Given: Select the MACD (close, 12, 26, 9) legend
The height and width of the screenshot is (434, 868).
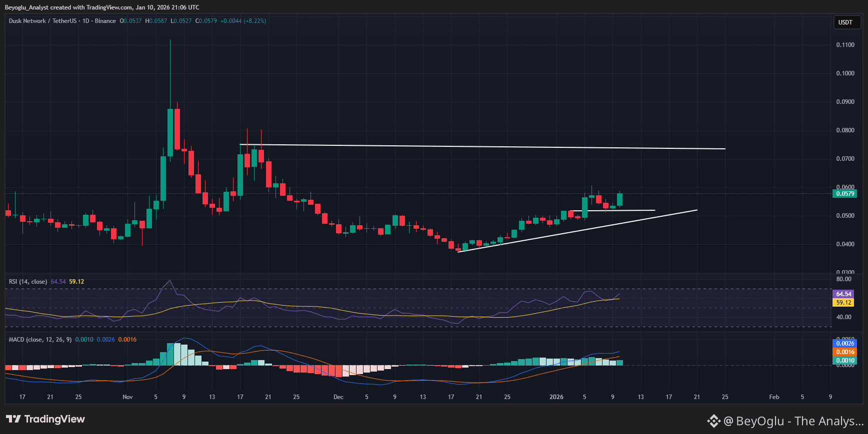Looking at the screenshot, I should pos(40,340).
